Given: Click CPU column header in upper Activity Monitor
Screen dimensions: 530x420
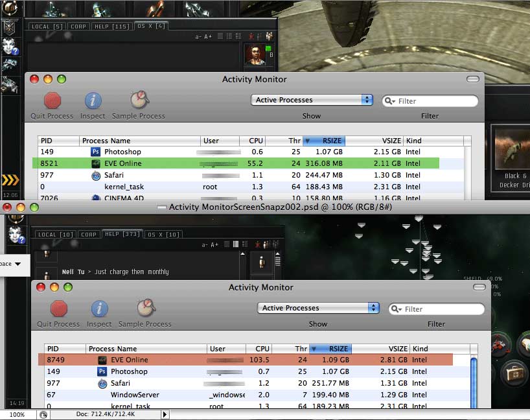Looking at the screenshot, I should pos(252,141).
